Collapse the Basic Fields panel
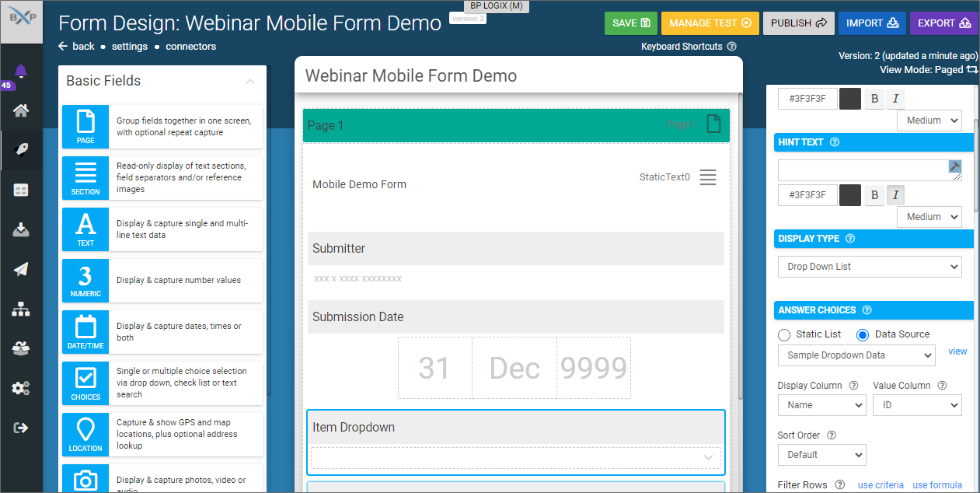 click(250, 81)
